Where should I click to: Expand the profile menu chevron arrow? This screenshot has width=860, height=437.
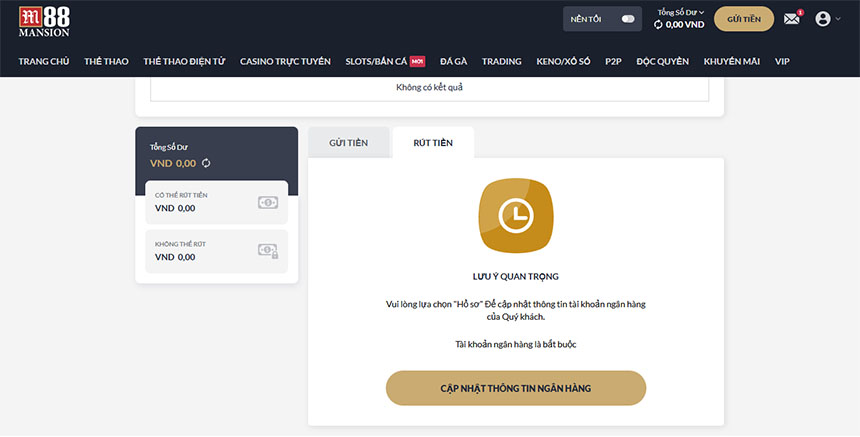838,19
